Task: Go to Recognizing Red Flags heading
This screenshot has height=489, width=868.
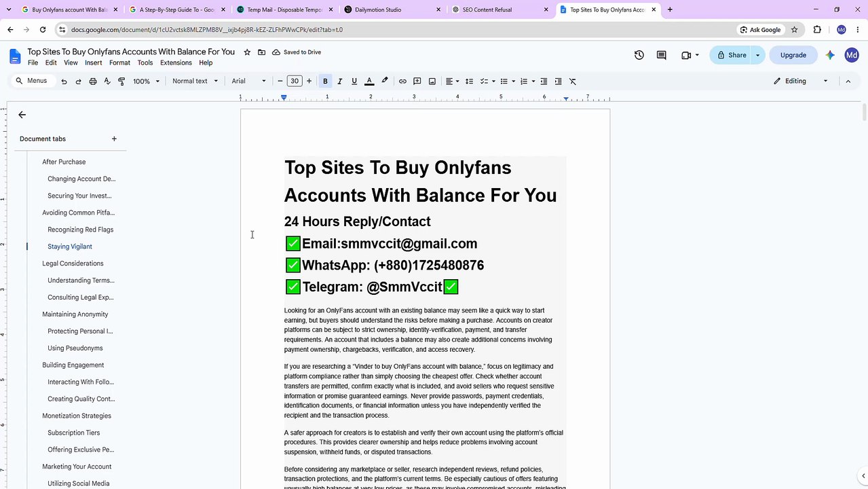Action: (80, 230)
